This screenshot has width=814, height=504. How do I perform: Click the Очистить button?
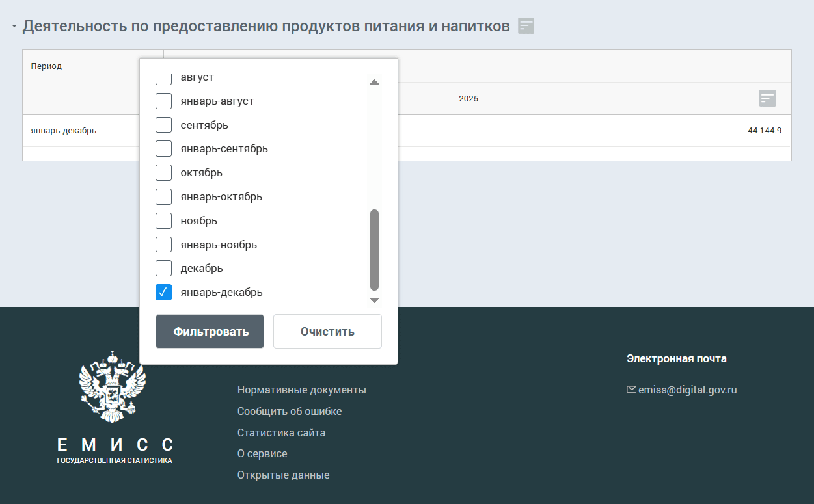tap(327, 332)
